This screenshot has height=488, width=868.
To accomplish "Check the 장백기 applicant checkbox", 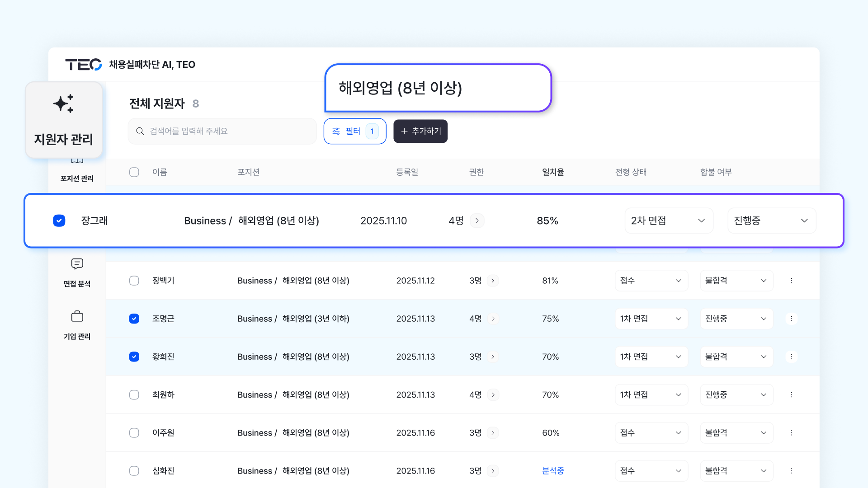I will pos(134,281).
